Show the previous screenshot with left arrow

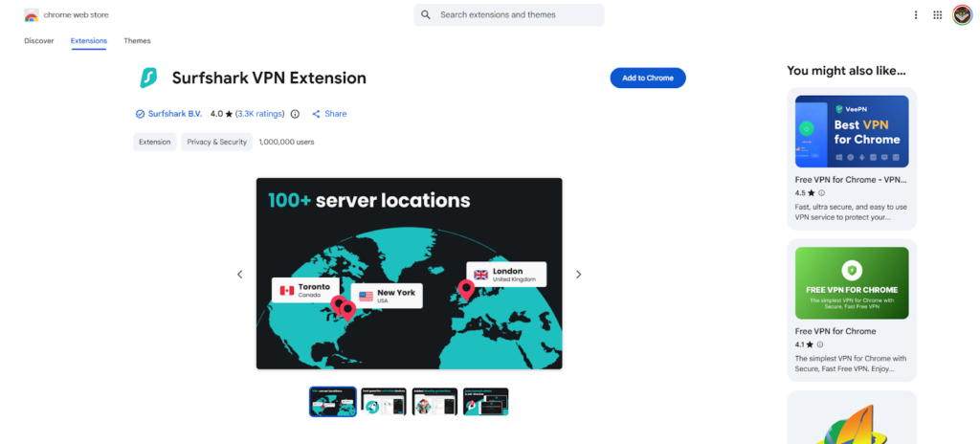point(239,275)
